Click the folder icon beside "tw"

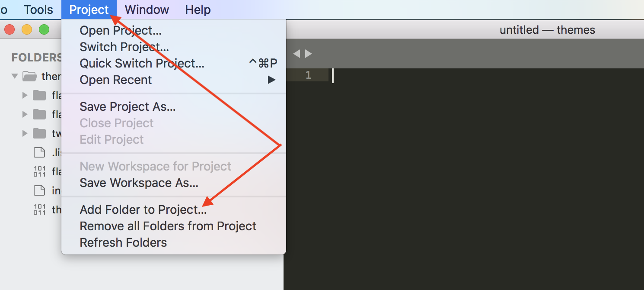click(39, 133)
